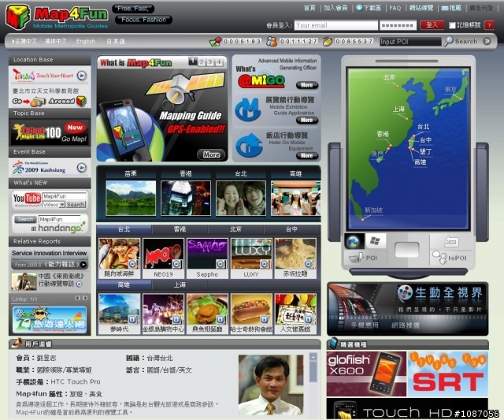The image size is (504, 420).
Task: Click the @MIGO logo
Action: pyautogui.click(x=261, y=80)
